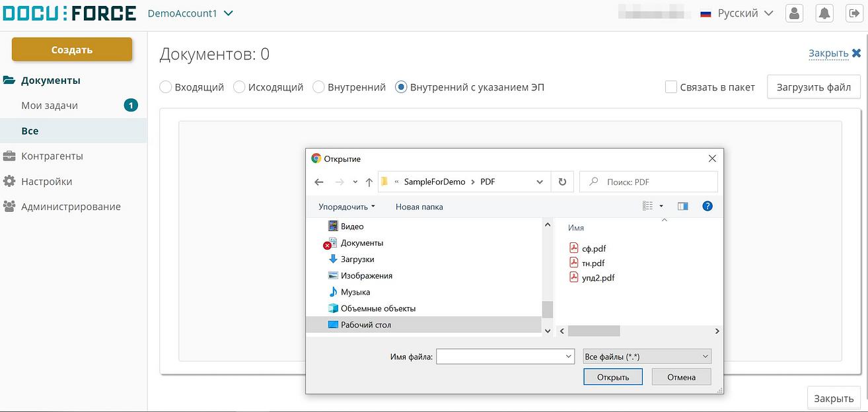Select the упд2.pdf file
The width and height of the screenshot is (868, 412).
coord(598,278)
